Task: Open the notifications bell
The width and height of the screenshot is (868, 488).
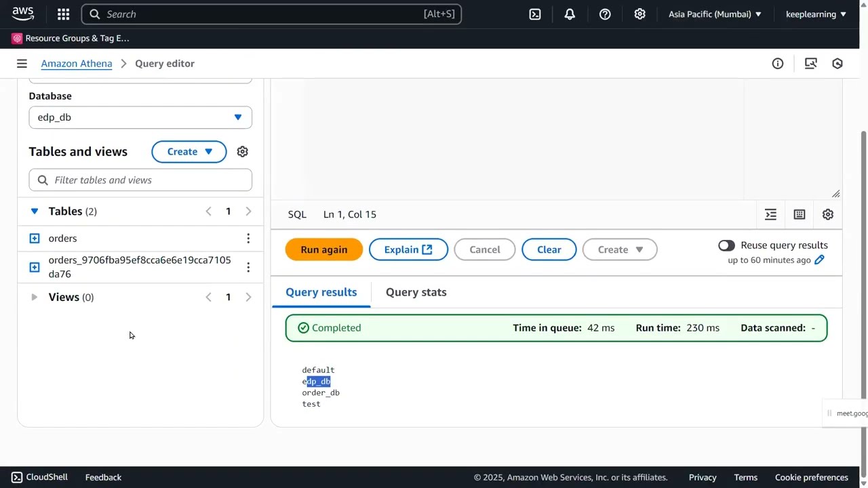Action: tap(570, 14)
